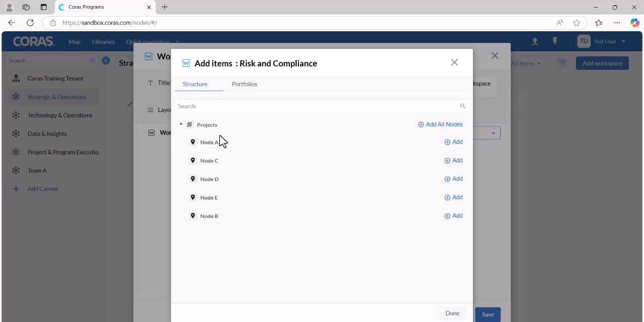Click the Add Canvas plus icon
Screen dimensions: 644x322
16,189
